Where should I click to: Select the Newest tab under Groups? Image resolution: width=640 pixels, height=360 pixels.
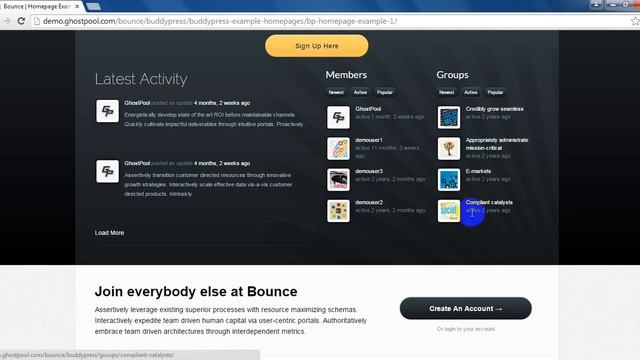pyautogui.click(x=447, y=92)
